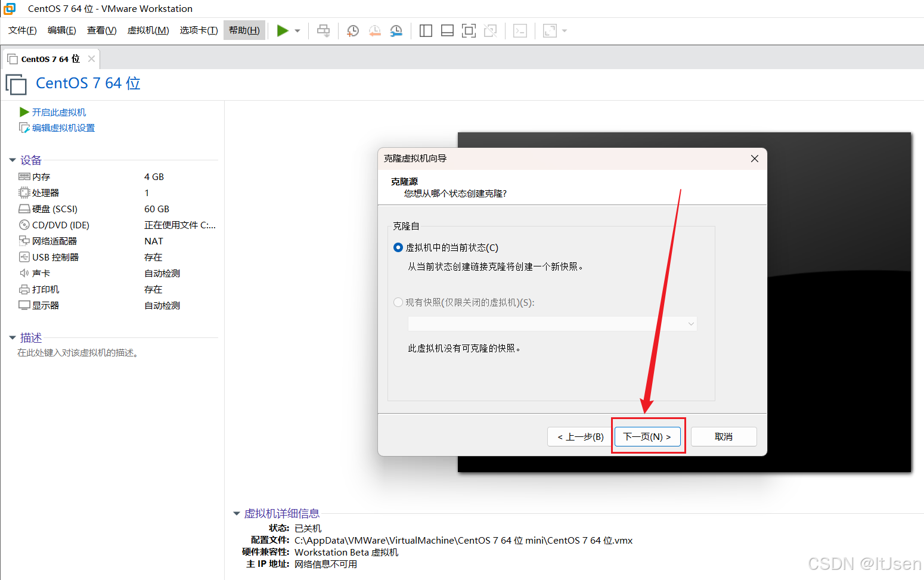
Task: Open the 查看(V) menu
Action: click(101, 30)
